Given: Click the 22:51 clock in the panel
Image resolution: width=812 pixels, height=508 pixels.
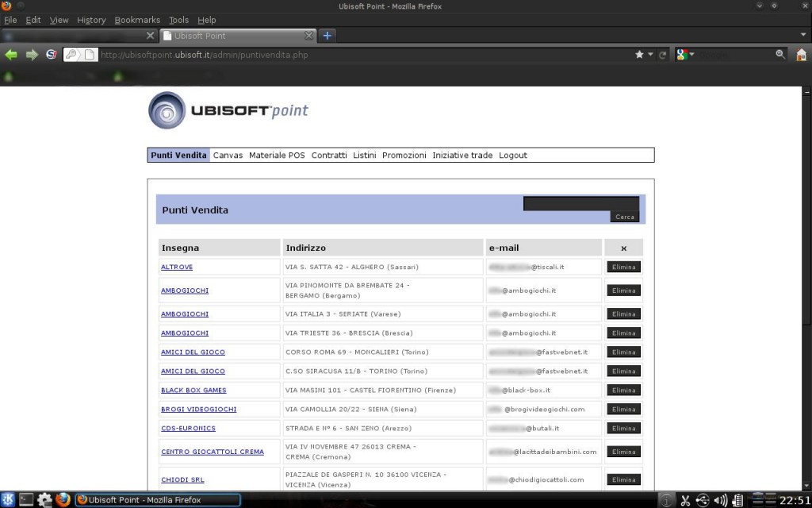Looking at the screenshot, I should (795, 500).
